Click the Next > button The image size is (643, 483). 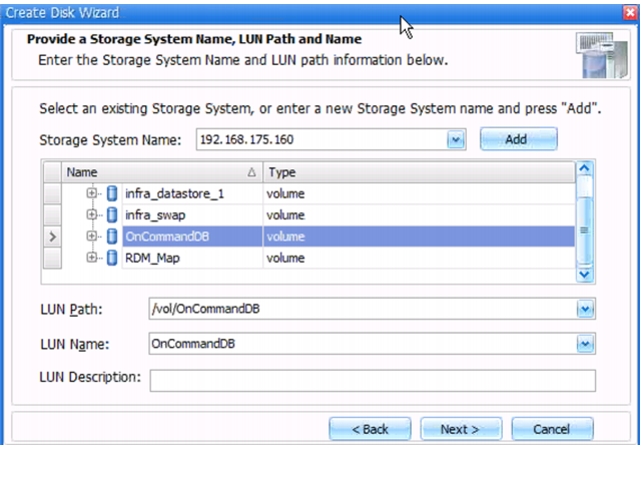pyautogui.click(x=461, y=429)
